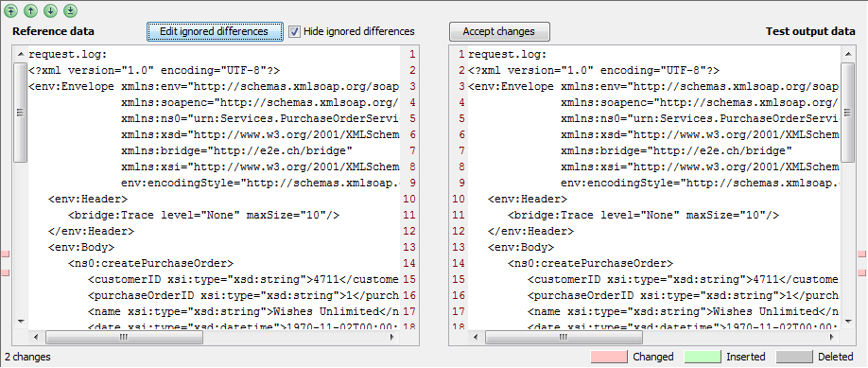Click the gray Deleted legend swatch
This screenshot has height=368, width=868.
pos(794,357)
